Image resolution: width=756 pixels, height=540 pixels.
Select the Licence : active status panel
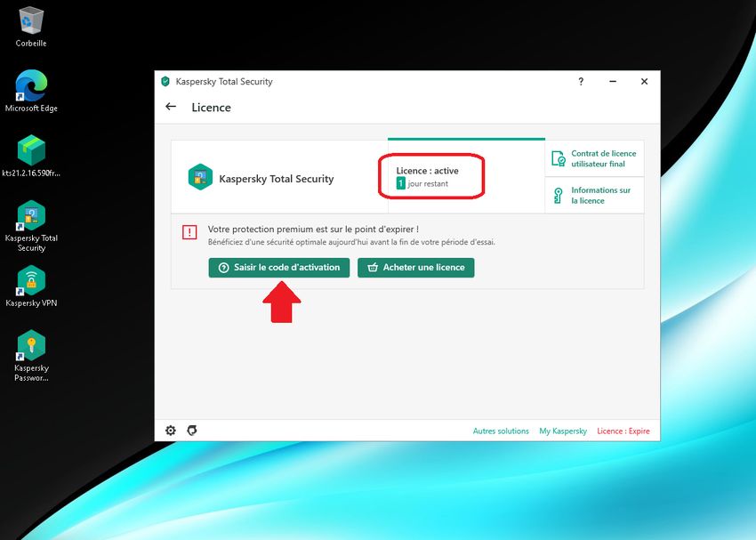tap(431, 175)
